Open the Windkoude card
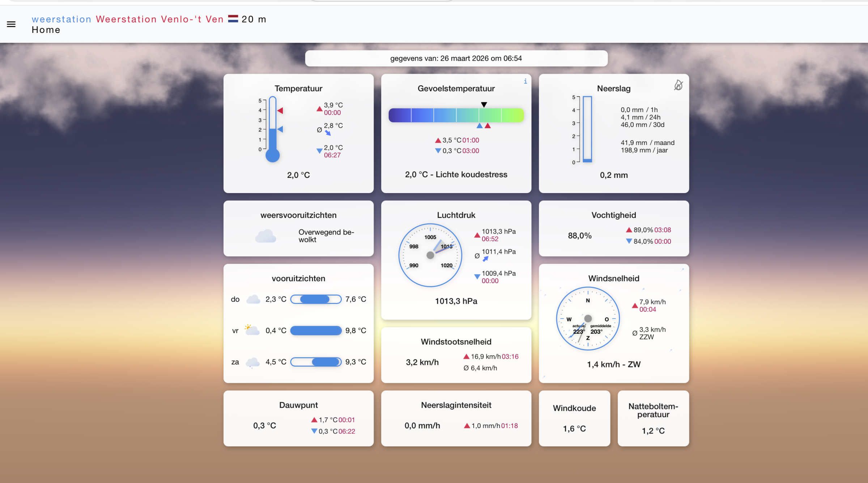Viewport: 868px width, 483px height. [574, 418]
